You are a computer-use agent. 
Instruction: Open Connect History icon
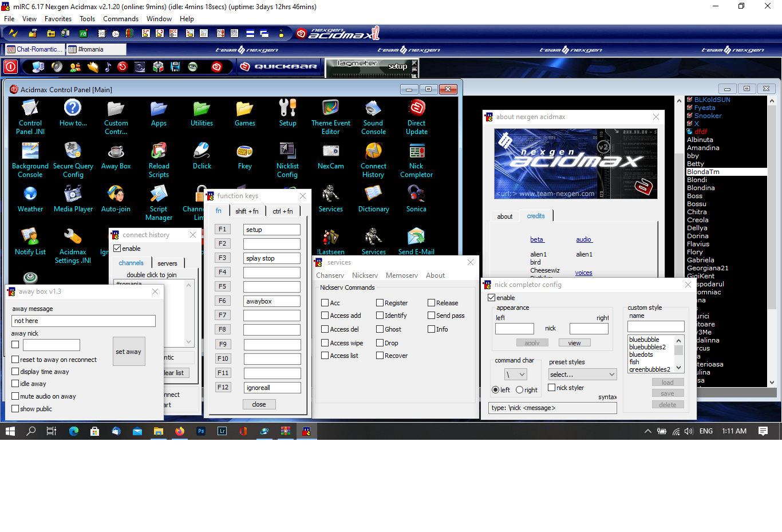tap(373, 159)
